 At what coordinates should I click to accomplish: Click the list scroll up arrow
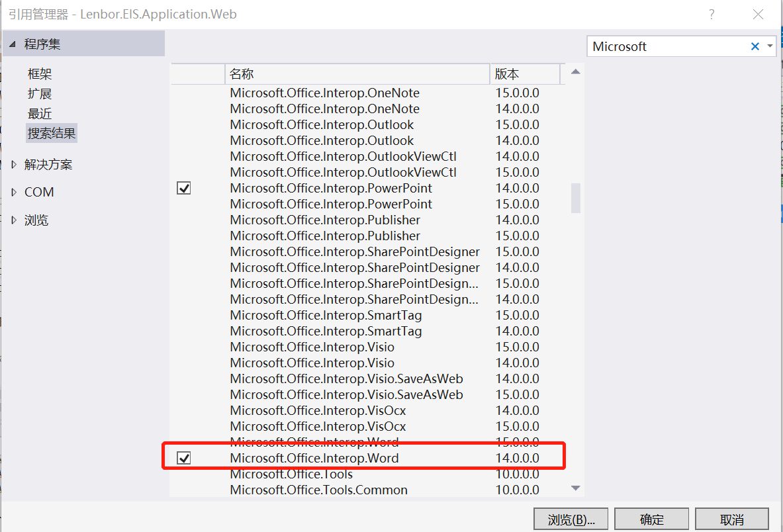pyautogui.click(x=575, y=72)
